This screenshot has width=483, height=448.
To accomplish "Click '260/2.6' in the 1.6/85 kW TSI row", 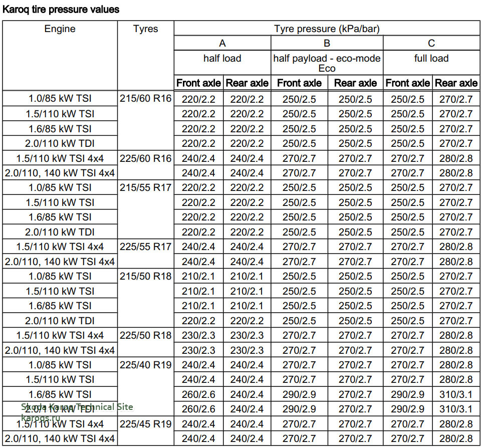I will (198, 395).
